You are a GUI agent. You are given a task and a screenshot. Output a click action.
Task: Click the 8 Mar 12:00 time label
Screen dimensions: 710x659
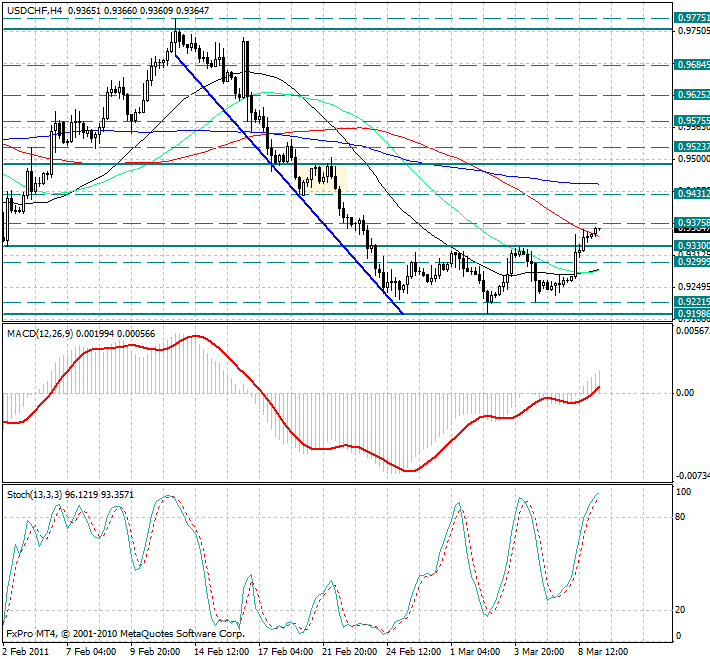[x=604, y=651]
